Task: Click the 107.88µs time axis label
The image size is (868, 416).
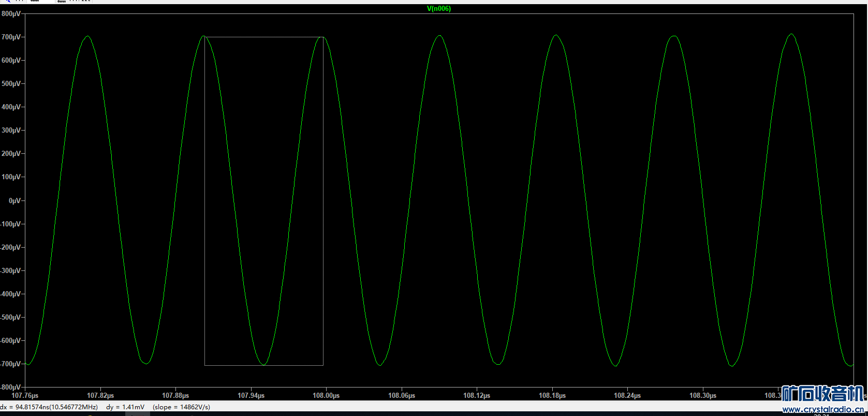Action: point(175,396)
